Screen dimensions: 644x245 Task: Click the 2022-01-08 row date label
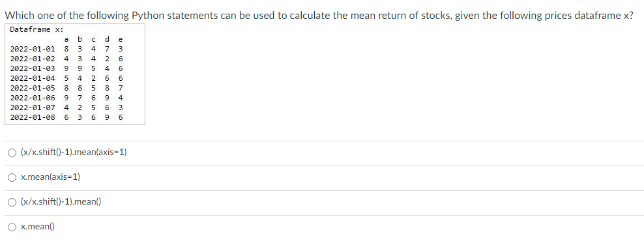[x=33, y=117]
